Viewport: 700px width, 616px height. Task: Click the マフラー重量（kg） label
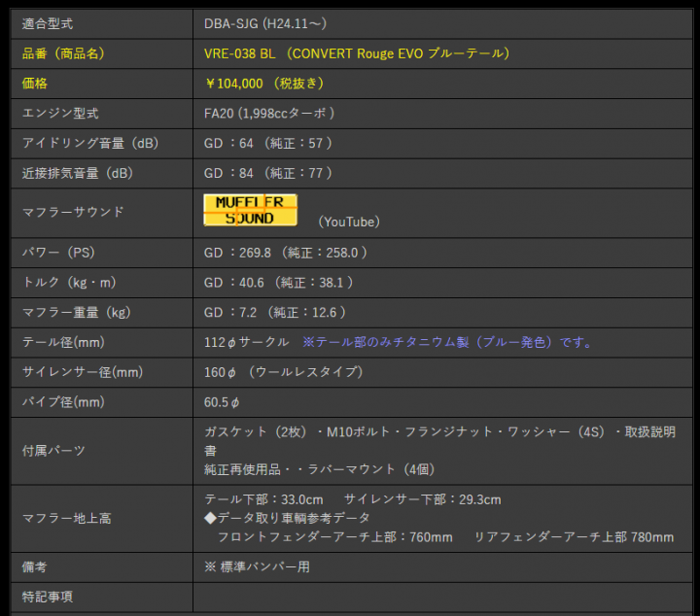(x=77, y=313)
